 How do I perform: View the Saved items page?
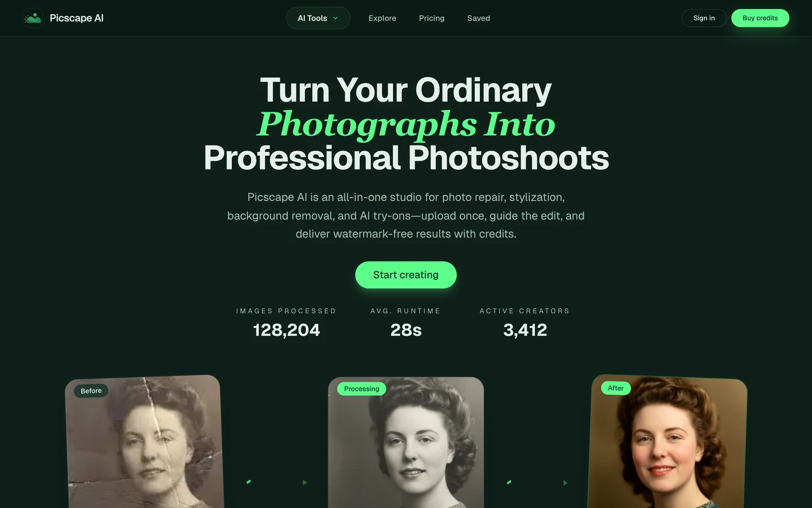[479, 18]
